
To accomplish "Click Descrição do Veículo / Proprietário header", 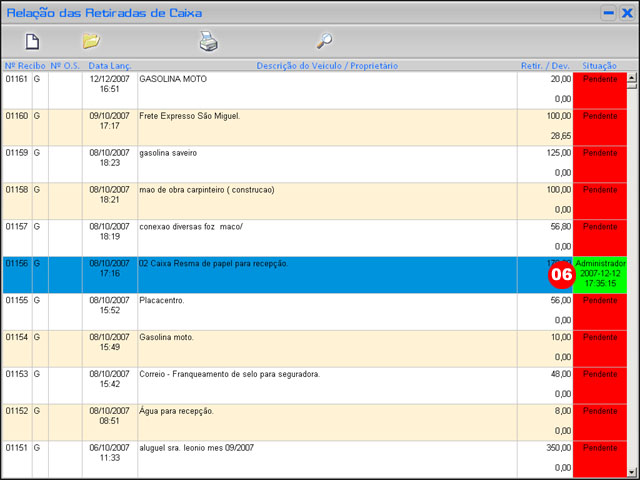I will click(327, 65).
